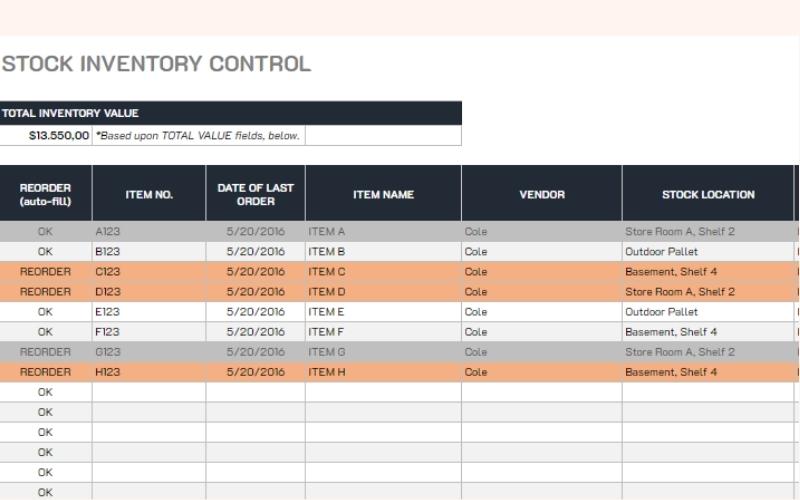This screenshot has width=800, height=500.
Task: Select the last order date for ITEM E
Action: click(255, 312)
